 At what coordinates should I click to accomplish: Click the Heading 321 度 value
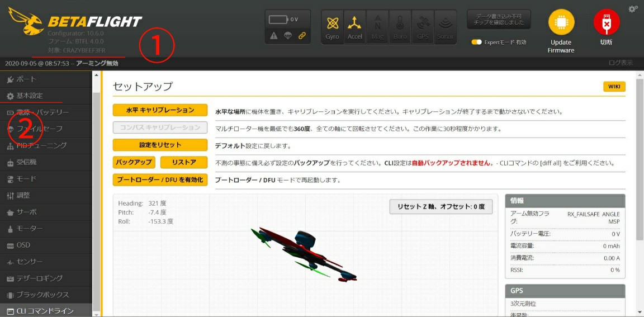[x=157, y=204]
